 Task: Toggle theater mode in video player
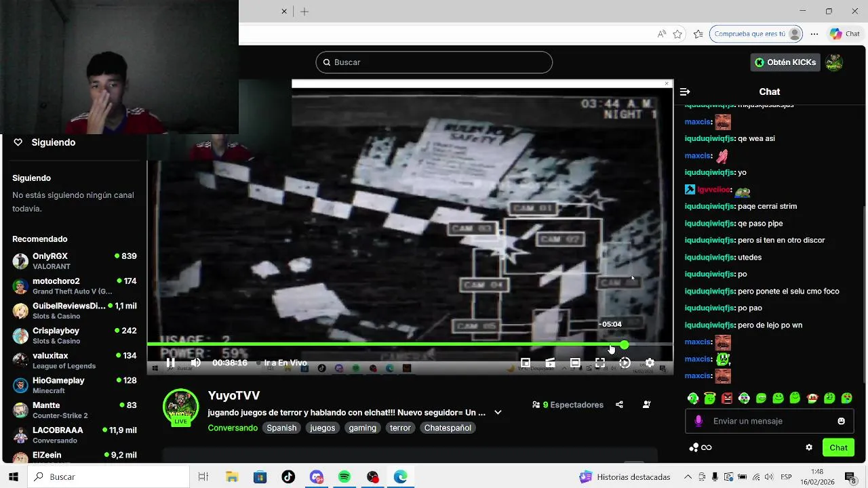tap(575, 363)
